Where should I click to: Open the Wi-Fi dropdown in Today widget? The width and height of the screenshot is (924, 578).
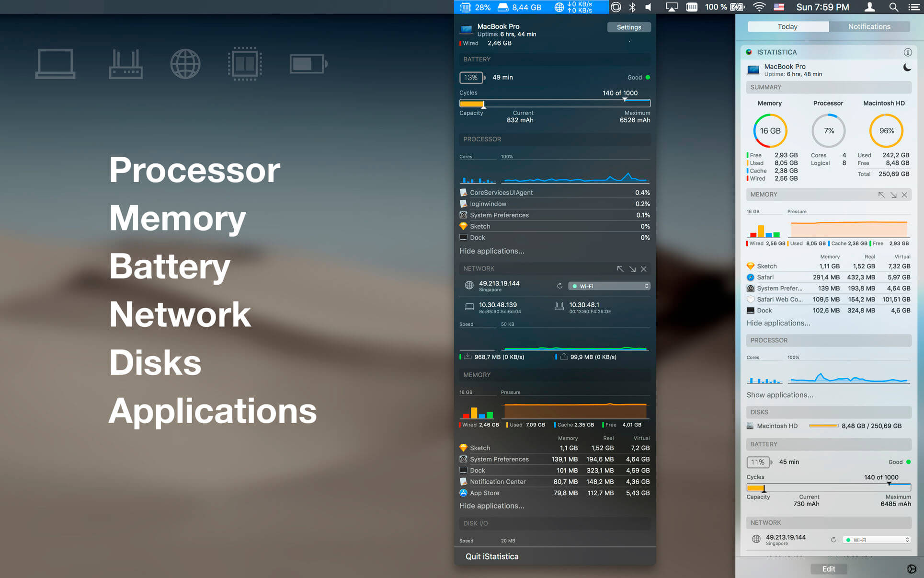pos(877,540)
